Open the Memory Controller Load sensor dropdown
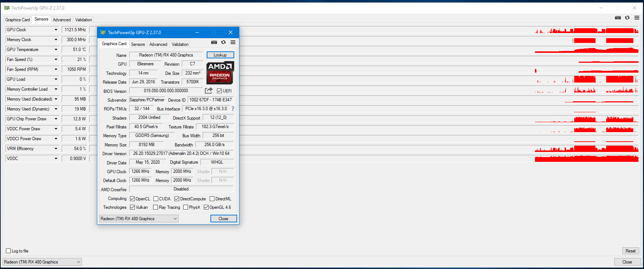Viewport: 644px width, 269px height. (x=56, y=89)
